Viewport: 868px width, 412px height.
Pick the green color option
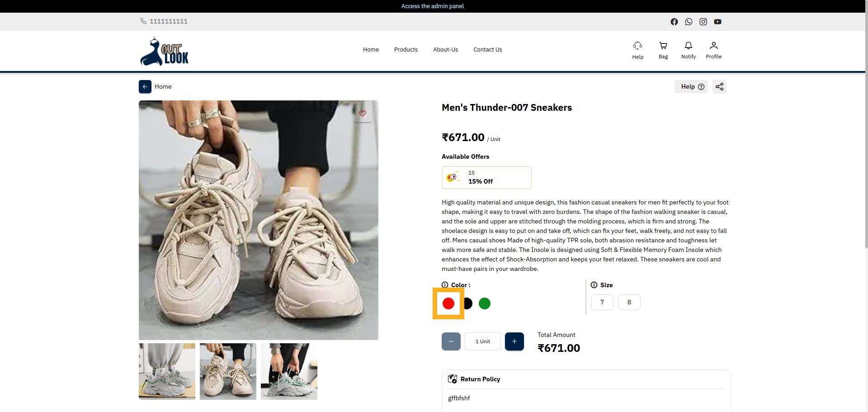pyautogui.click(x=485, y=303)
